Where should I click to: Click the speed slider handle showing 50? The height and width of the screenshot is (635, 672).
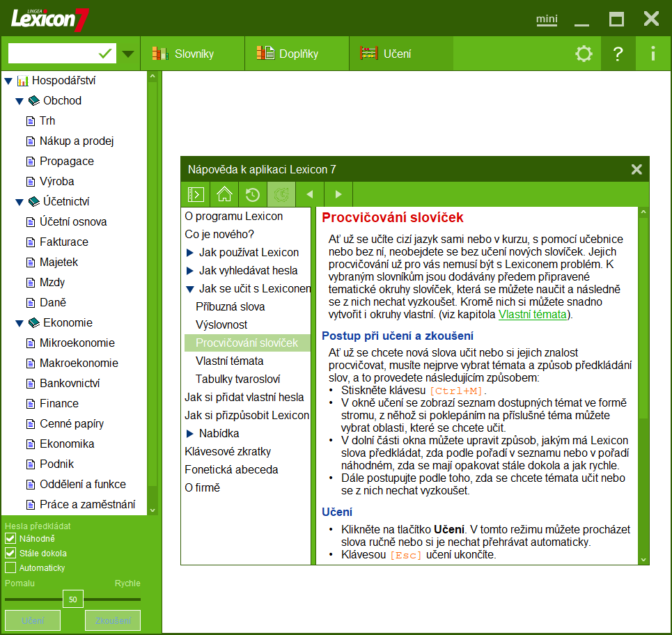tap(73, 599)
